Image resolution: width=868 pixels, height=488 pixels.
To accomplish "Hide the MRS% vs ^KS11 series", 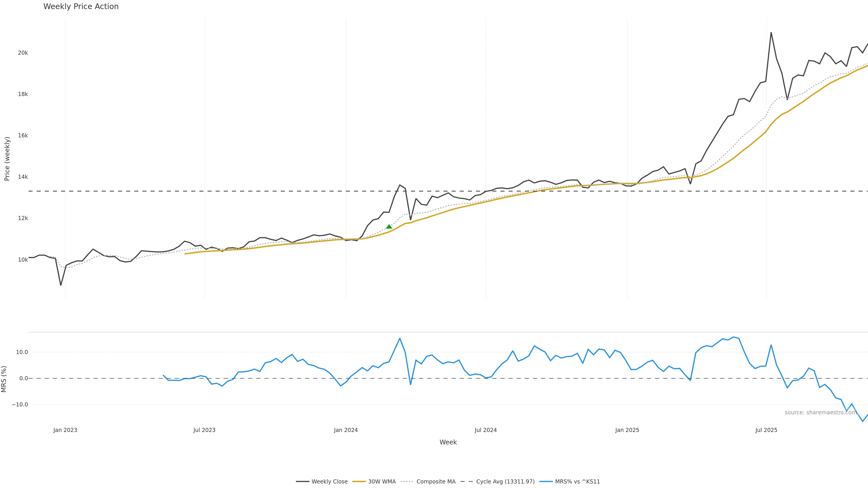I will (577, 482).
